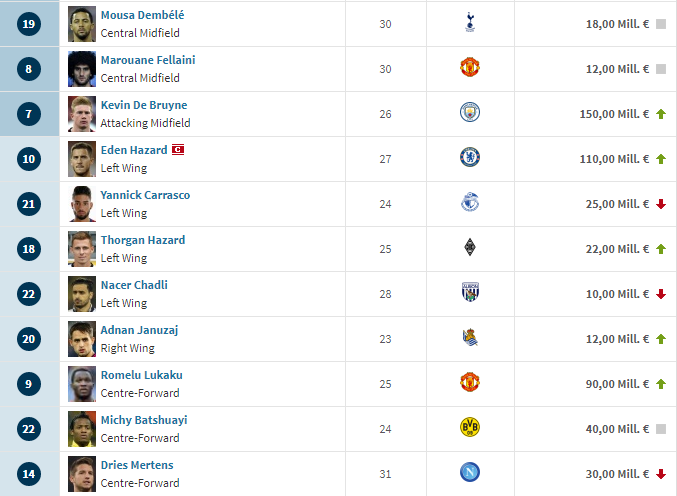Open the Chelsea club crest icon
This screenshot has width=677, height=496.
(x=470, y=157)
